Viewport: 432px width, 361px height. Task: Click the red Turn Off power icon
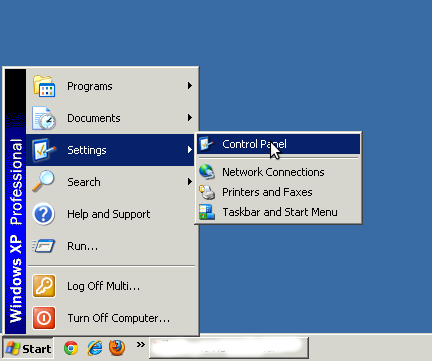pos(44,318)
